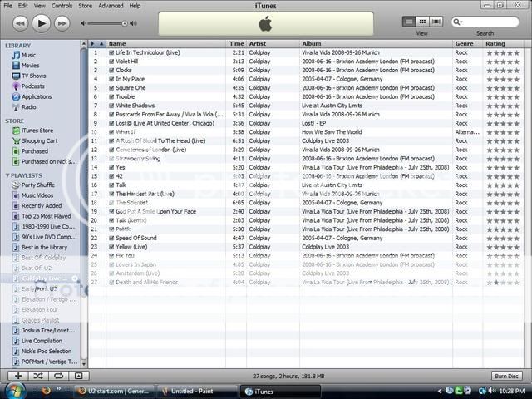The height and width of the screenshot is (399, 532).
Task: Toggle repeat mode
Action: 59,376
